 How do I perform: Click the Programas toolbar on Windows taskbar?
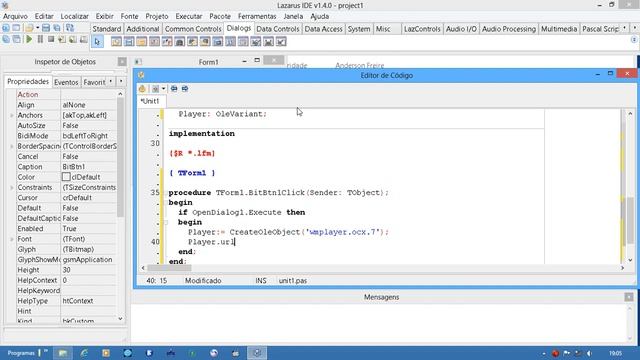pyautogui.click(x=21, y=353)
